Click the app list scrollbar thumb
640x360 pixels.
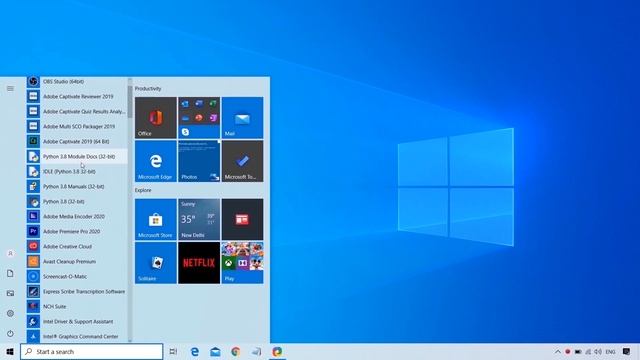pos(130,102)
